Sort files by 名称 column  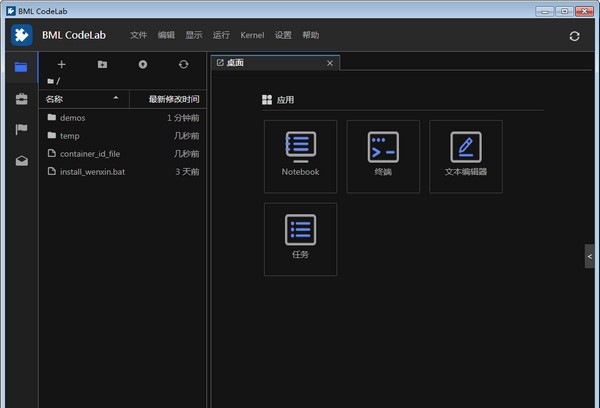click(x=84, y=99)
